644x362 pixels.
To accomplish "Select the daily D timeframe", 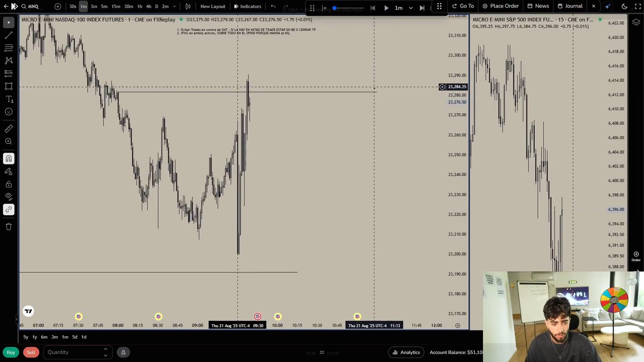I will (156, 7).
